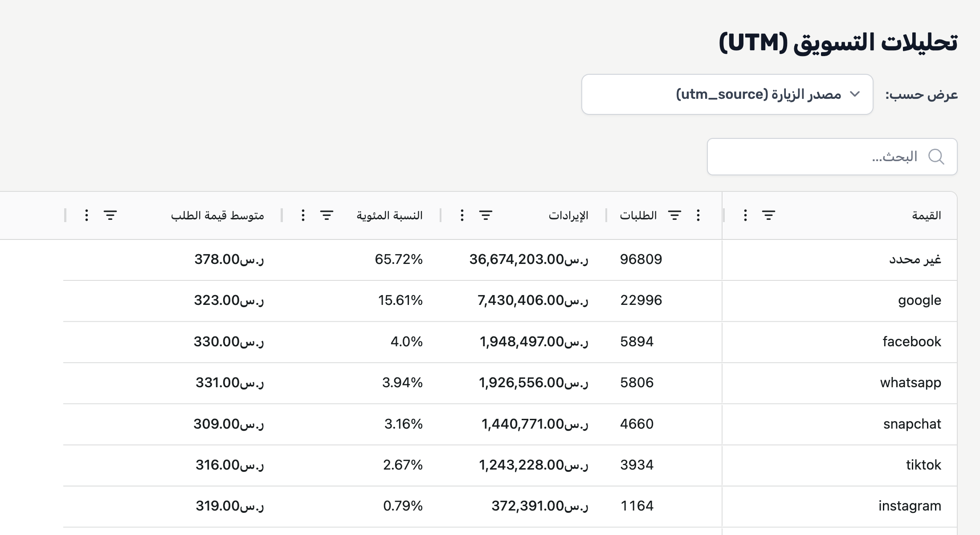Open the three-dot menu on الإيرادات column
980x535 pixels.
(x=462, y=215)
